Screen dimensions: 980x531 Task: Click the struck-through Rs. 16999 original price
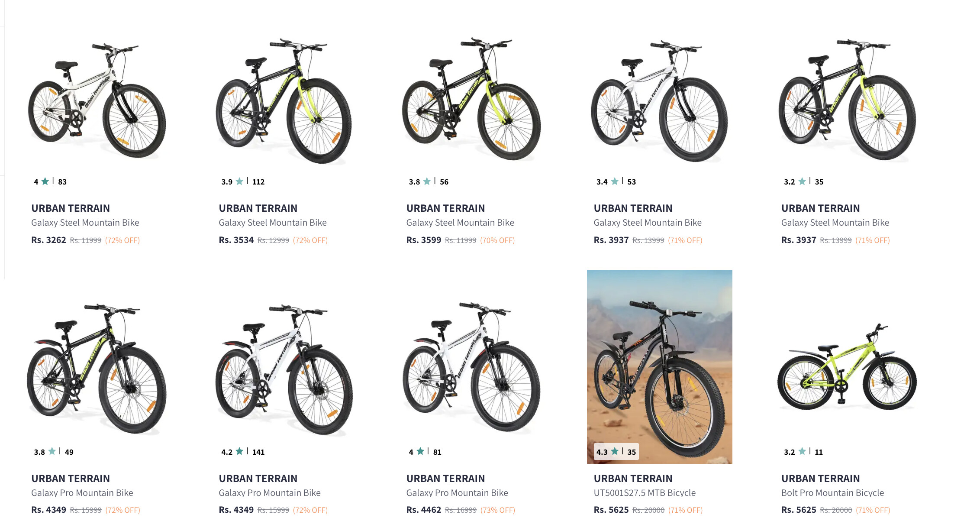pyautogui.click(x=461, y=510)
